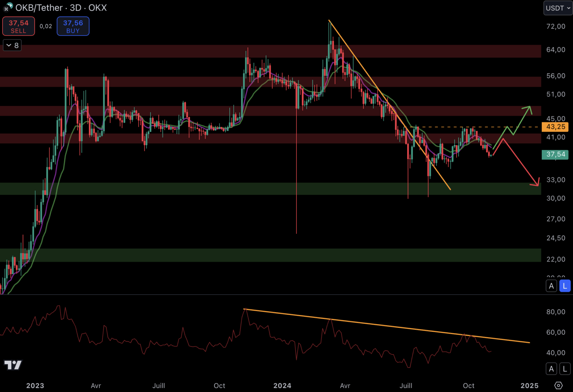The image size is (573, 392).
Task: Open chart settings hexagon gear icon
Action: pyautogui.click(x=558, y=385)
